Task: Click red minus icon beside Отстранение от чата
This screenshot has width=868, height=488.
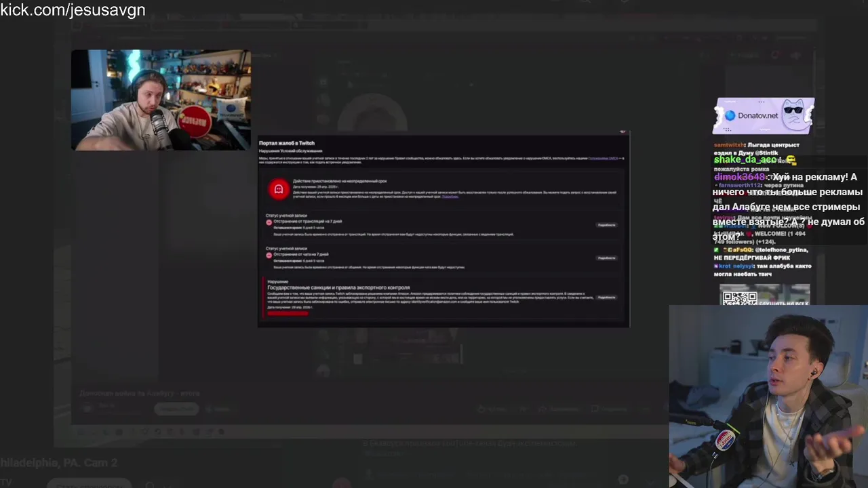Action: pos(269,255)
